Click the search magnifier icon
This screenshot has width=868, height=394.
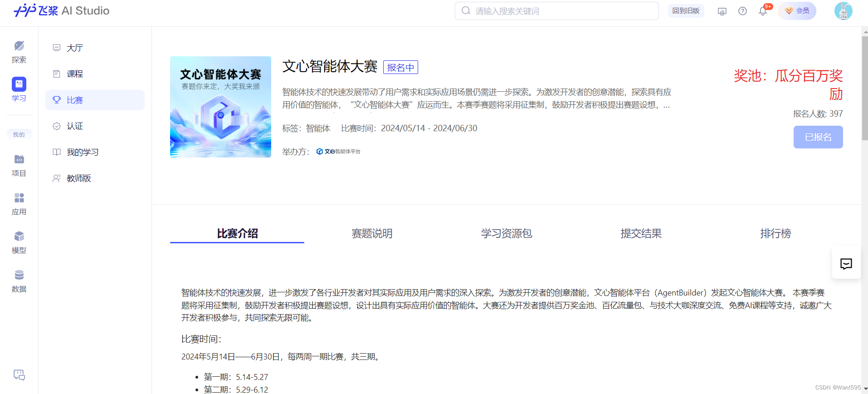tap(466, 10)
